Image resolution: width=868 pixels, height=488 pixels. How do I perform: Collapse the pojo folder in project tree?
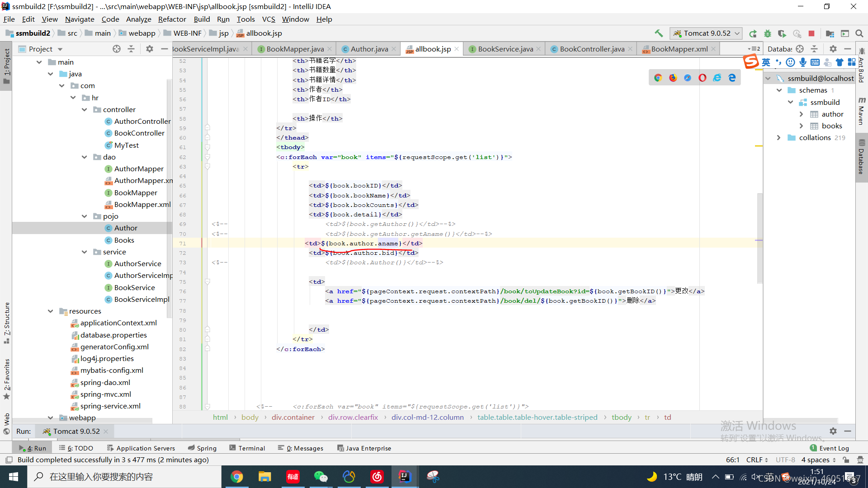point(85,216)
